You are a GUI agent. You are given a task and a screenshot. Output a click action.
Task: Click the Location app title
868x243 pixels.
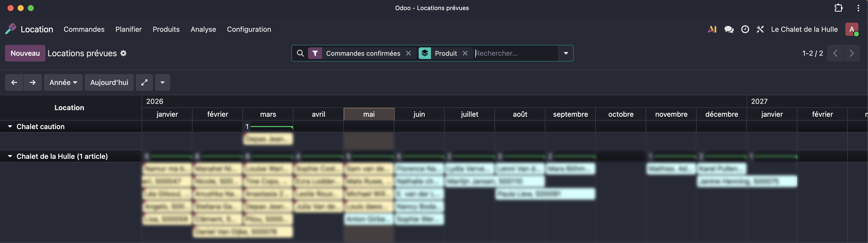[x=37, y=29]
